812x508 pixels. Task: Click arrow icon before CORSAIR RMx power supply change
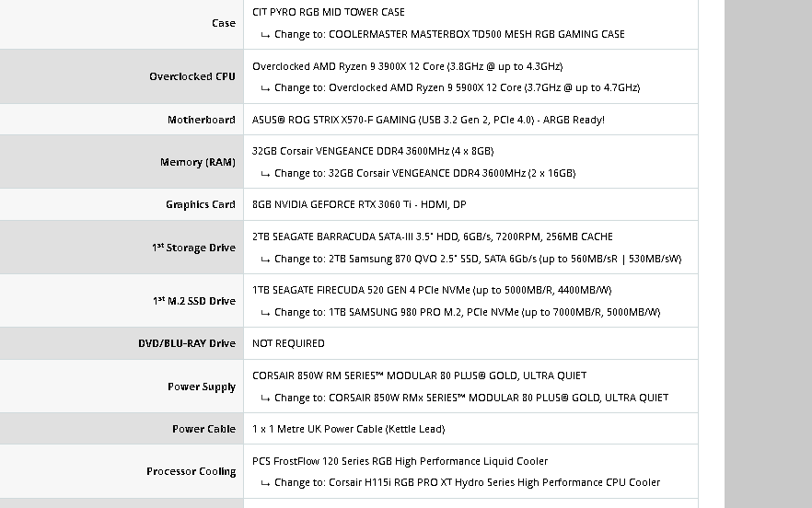(x=265, y=398)
